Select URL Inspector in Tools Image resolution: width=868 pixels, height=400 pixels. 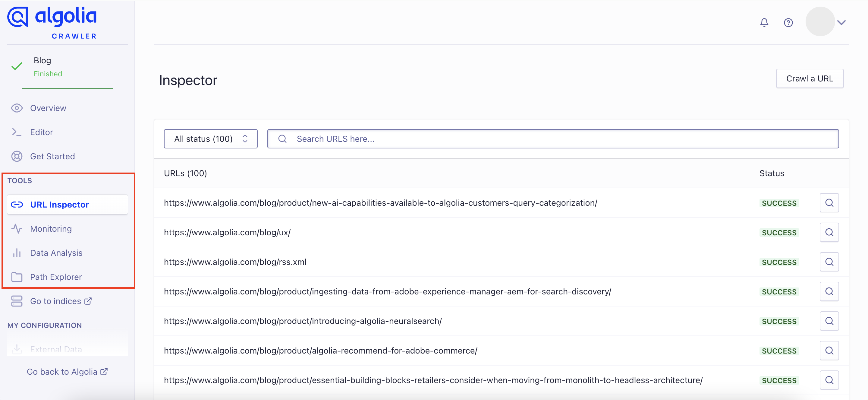pos(68,205)
